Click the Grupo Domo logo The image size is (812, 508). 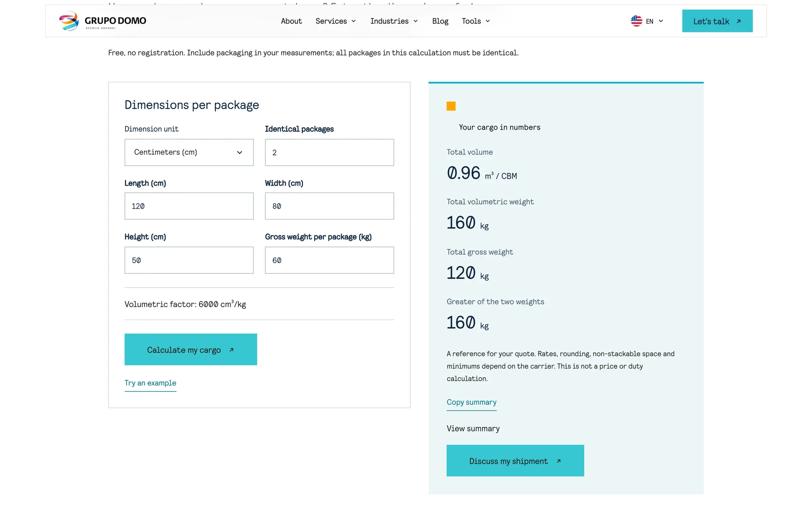pyautogui.click(x=103, y=21)
